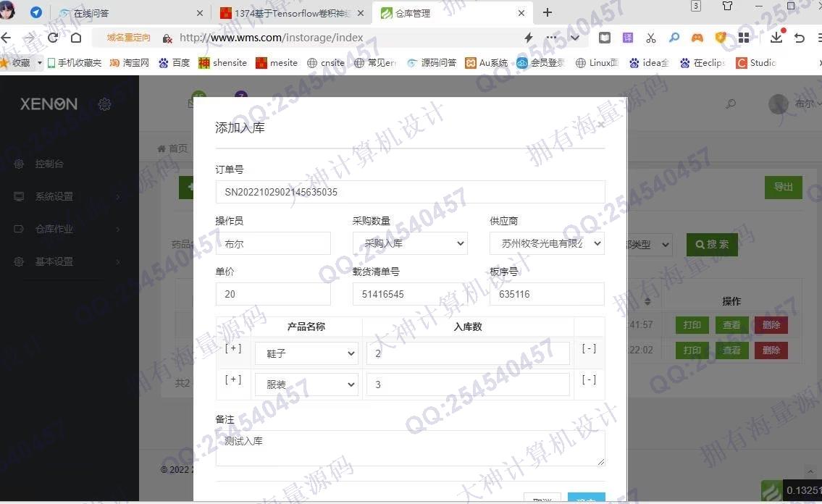822x504 pixels.
Task: Click the 操作员 input field
Action: tap(273, 243)
